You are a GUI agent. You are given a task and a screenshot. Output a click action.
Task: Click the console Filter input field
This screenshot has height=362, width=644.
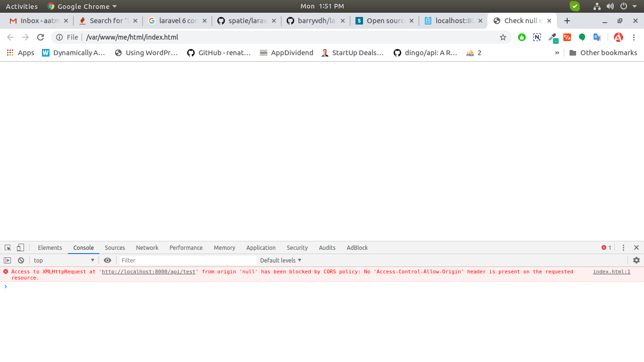point(187,260)
